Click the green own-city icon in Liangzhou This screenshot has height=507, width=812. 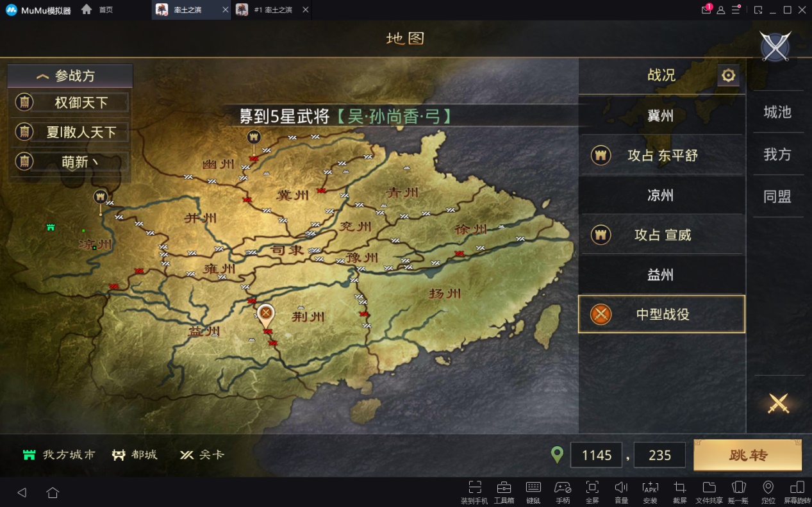click(50, 227)
